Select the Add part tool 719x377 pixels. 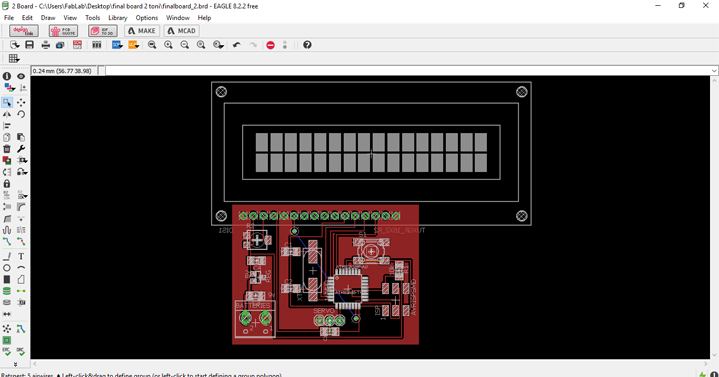coord(7,160)
